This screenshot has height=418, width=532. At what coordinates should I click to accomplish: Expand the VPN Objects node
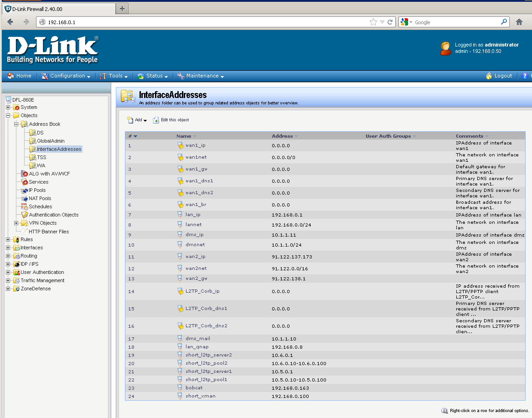coord(16,223)
